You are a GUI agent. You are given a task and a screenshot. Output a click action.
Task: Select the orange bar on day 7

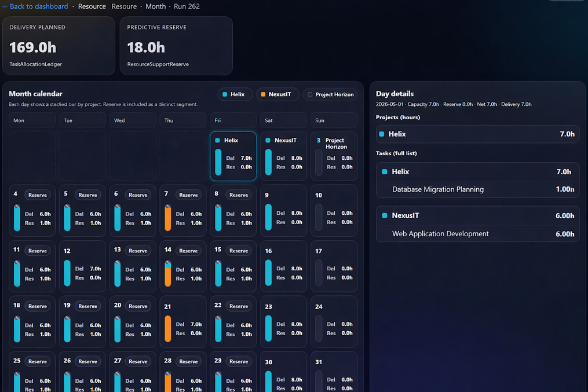pos(168,218)
